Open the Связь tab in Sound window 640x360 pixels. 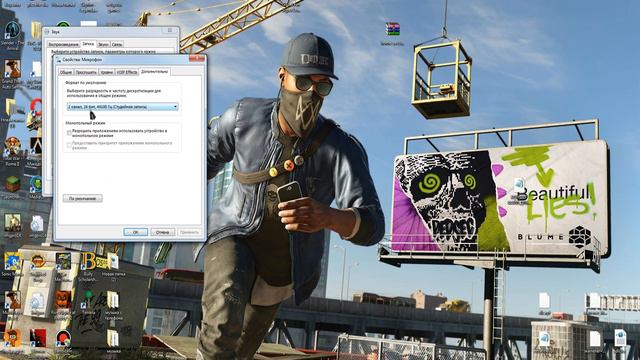click(x=117, y=44)
